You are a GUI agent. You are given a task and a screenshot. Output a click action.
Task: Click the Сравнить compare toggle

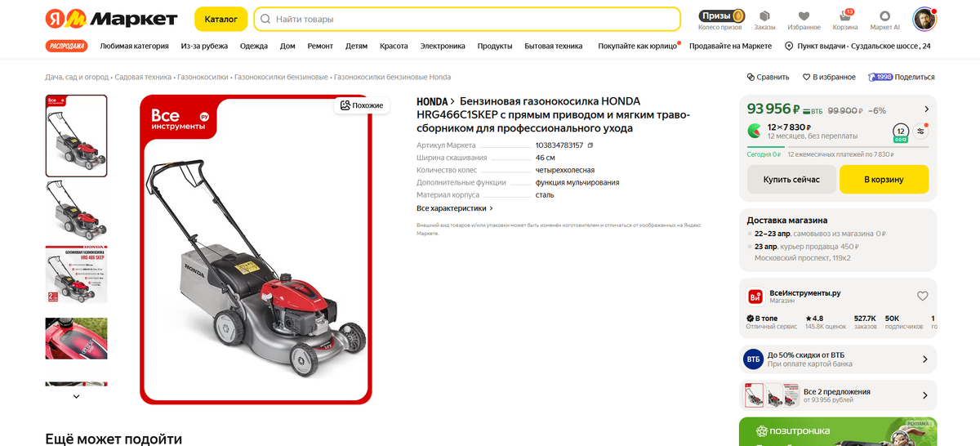point(768,77)
